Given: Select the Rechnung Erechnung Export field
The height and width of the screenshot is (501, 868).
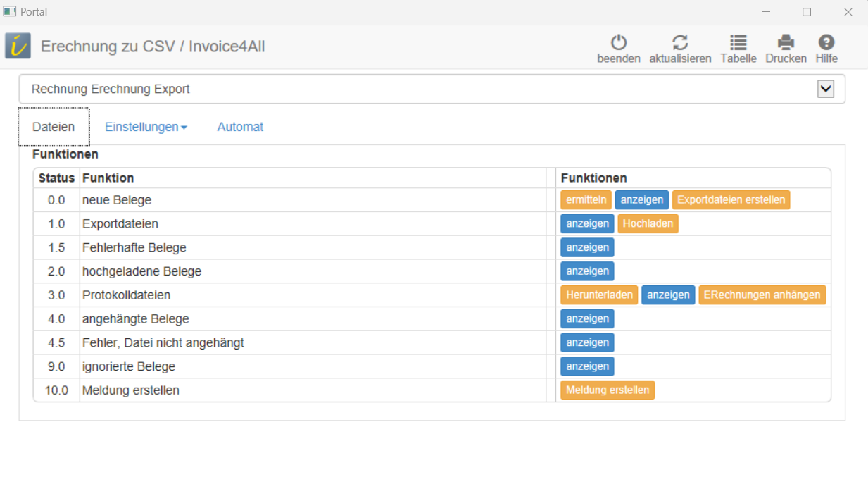Looking at the screenshot, I should click(415, 89).
